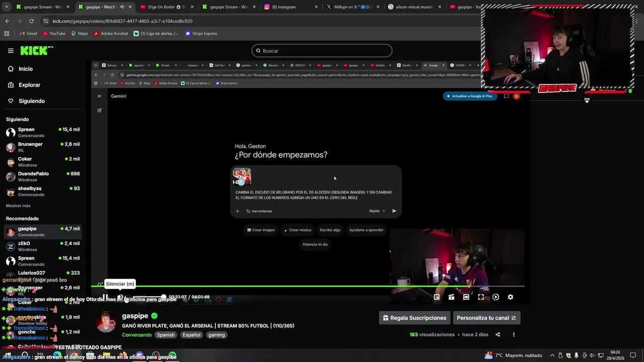The height and width of the screenshot is (362, 644).
Task: Open YouTube bookmark
Action: (54, 34)
